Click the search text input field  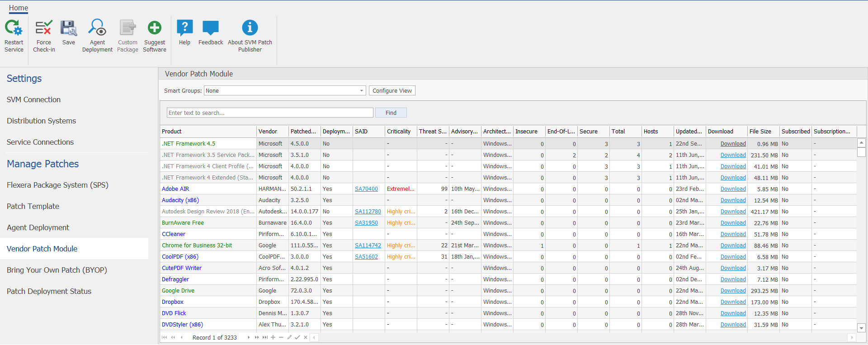click(x=270, y=113)
